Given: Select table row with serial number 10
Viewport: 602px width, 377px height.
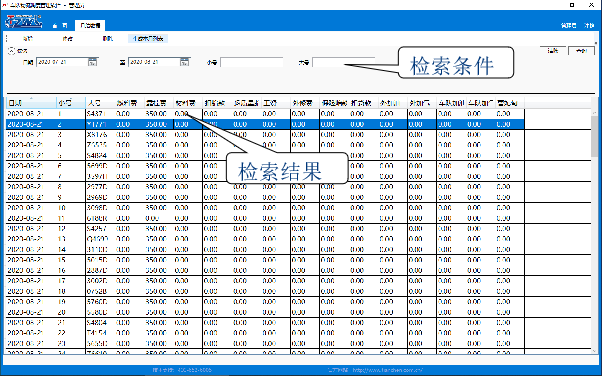Looking at the screenshot, I should tap(265, 208).
